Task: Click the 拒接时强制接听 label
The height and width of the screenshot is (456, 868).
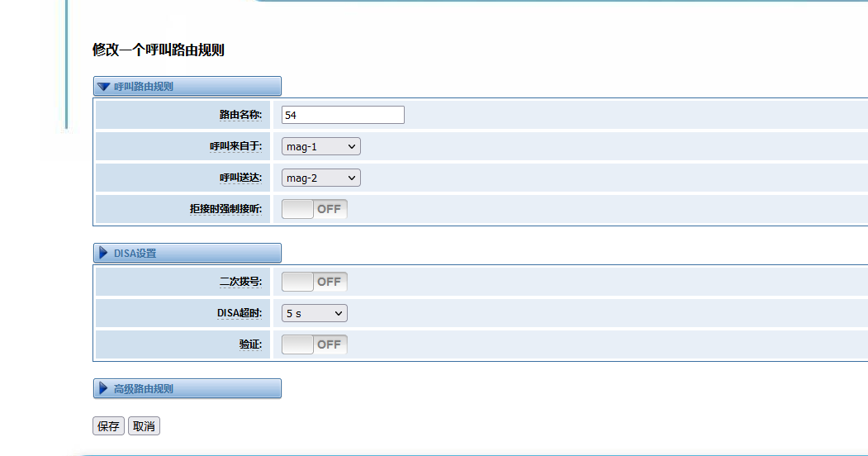Action: coord(225,209)
